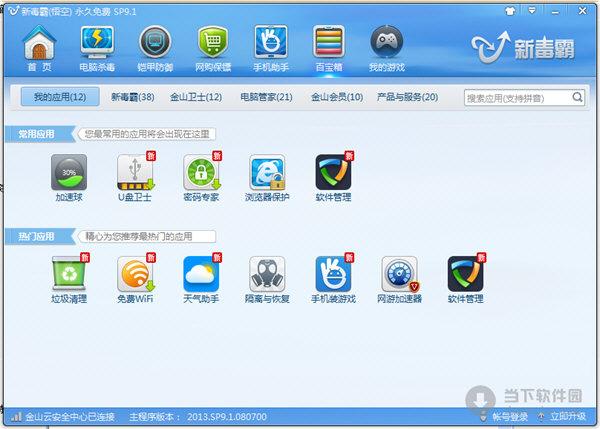Launch 网游加速器 game accelerator

pos(399,280)
